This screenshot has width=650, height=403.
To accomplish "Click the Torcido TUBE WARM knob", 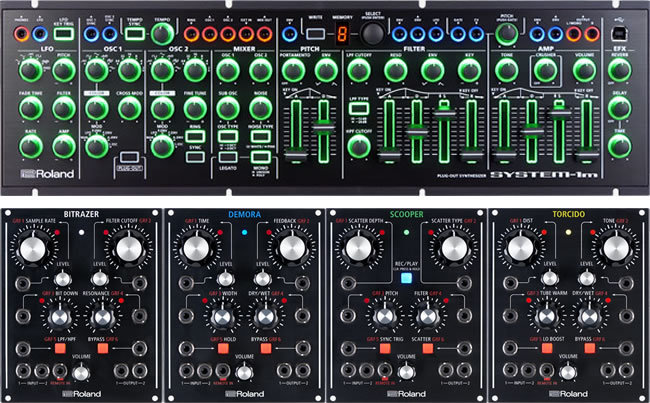I will pyautogui.click(x=547, y=317).
